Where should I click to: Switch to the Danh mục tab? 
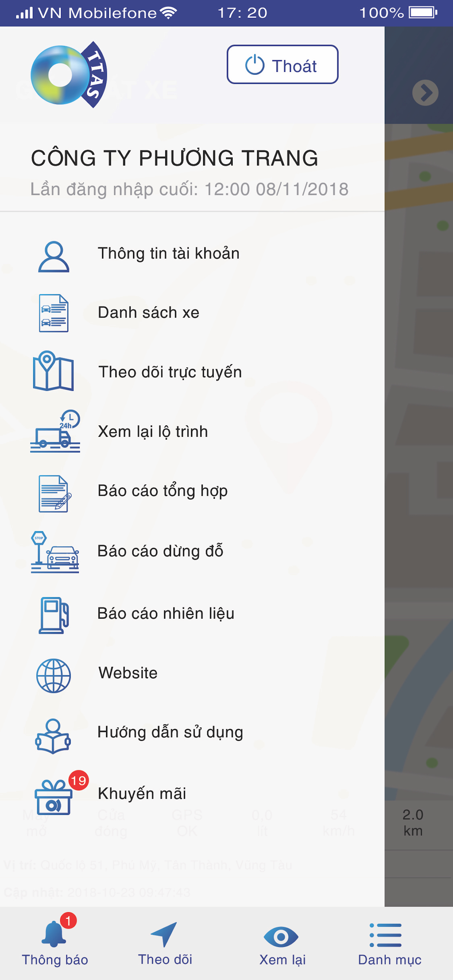pos(390,945)
